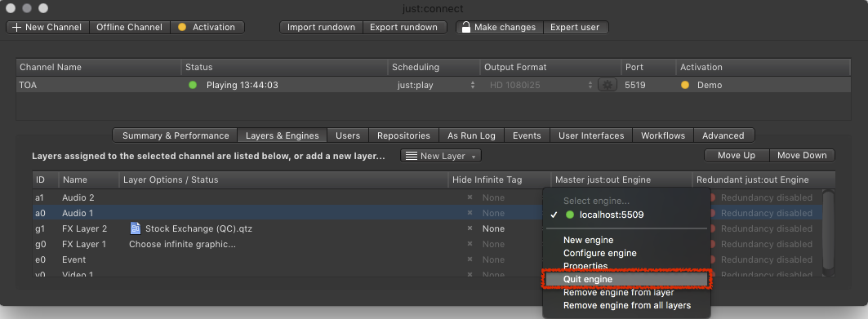Open the New Layer dropdown
Viewport: 868px width, 319px height.
[441, 156]
